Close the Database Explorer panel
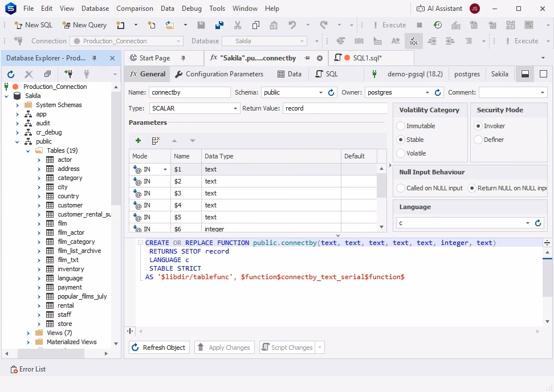The height and width of the screenshot is (392, 554). (112, 58)
